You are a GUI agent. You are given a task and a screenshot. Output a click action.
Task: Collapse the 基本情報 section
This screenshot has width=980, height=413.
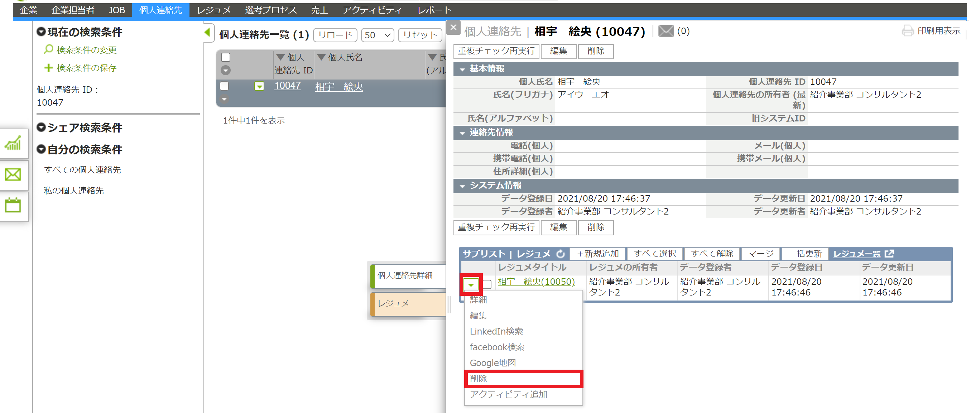(x=462, y=69)
